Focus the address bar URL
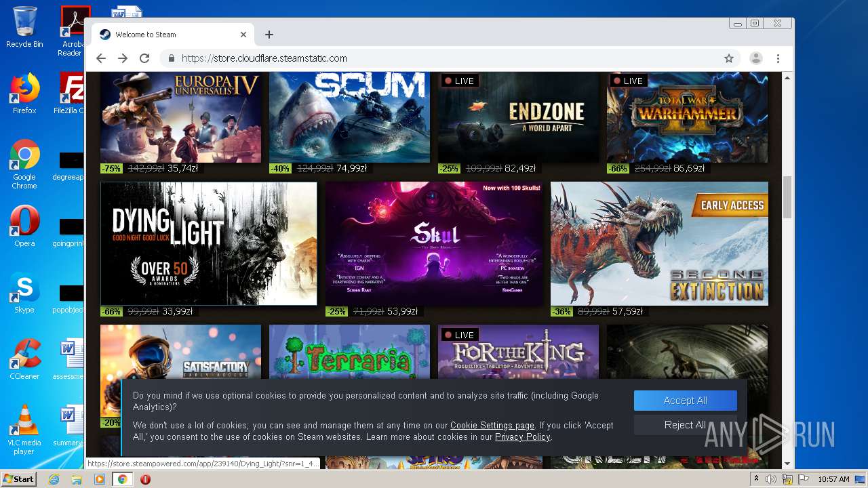The height and width of the screenshot is (488, 868). [x=264, y=58]
